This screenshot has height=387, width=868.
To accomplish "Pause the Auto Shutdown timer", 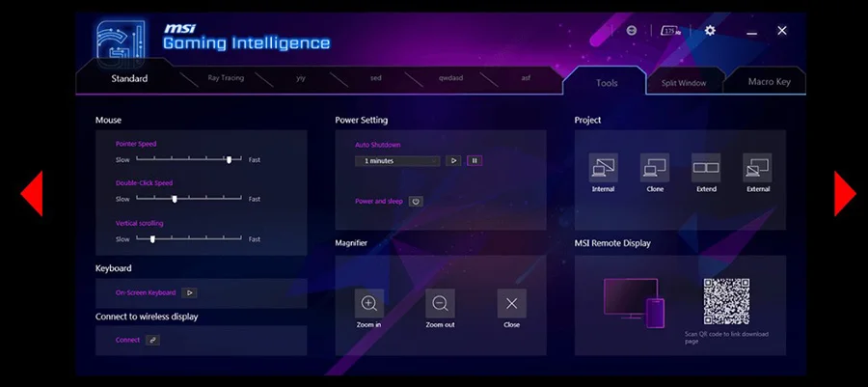I will click(x=475, y=160).
